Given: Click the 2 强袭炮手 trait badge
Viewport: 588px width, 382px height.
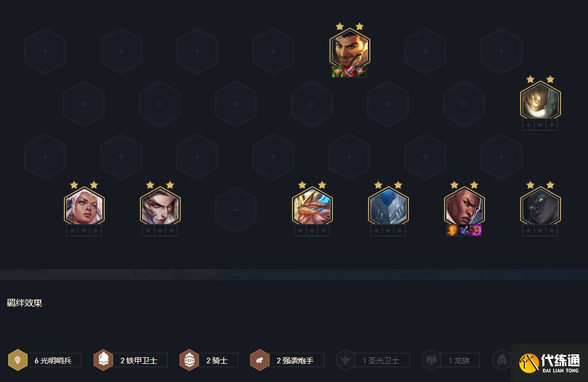Looking at the screenshot, I should click(x=287, y=361).
